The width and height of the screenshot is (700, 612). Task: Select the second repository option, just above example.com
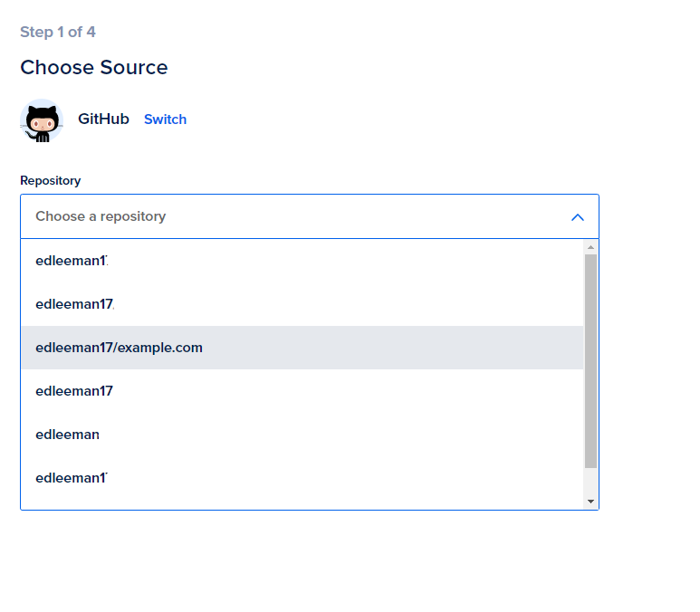[74, 304]
